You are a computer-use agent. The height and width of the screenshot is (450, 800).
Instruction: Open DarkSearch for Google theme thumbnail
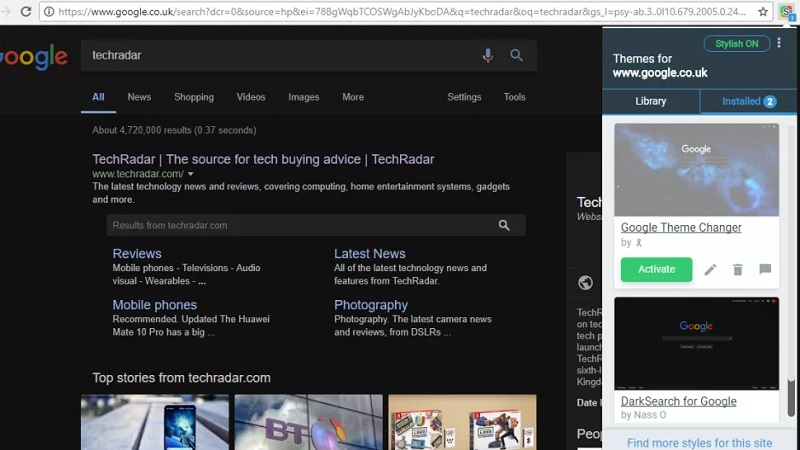696,344
